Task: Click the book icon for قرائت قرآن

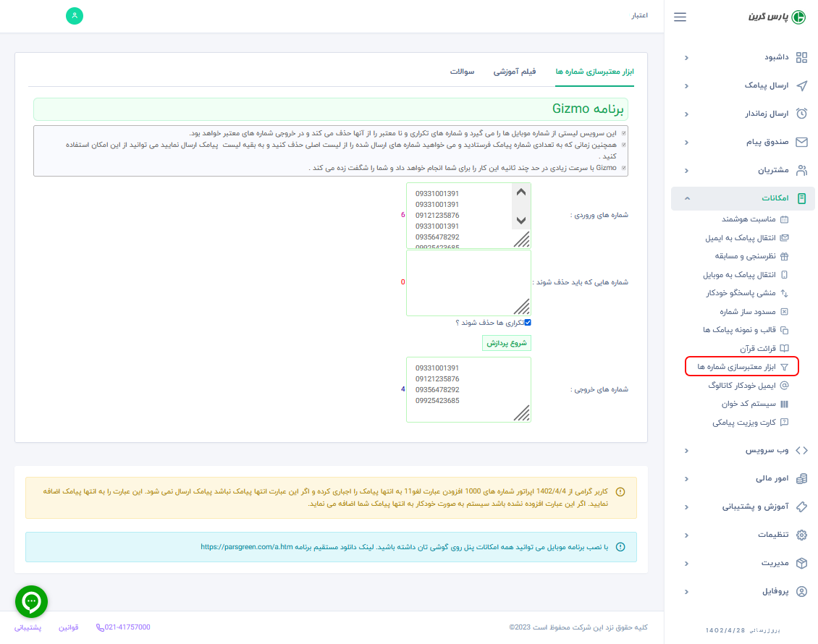Action: 784,348
